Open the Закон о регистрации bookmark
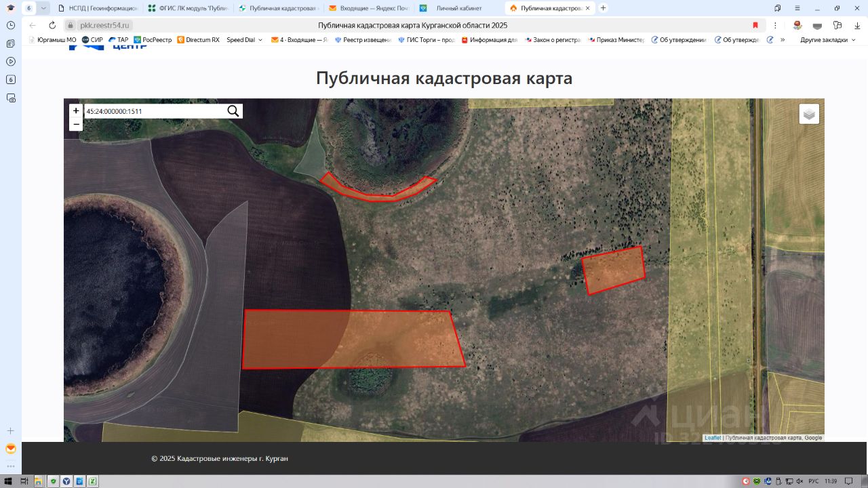 pyautogui.click(x=552, y=40)
